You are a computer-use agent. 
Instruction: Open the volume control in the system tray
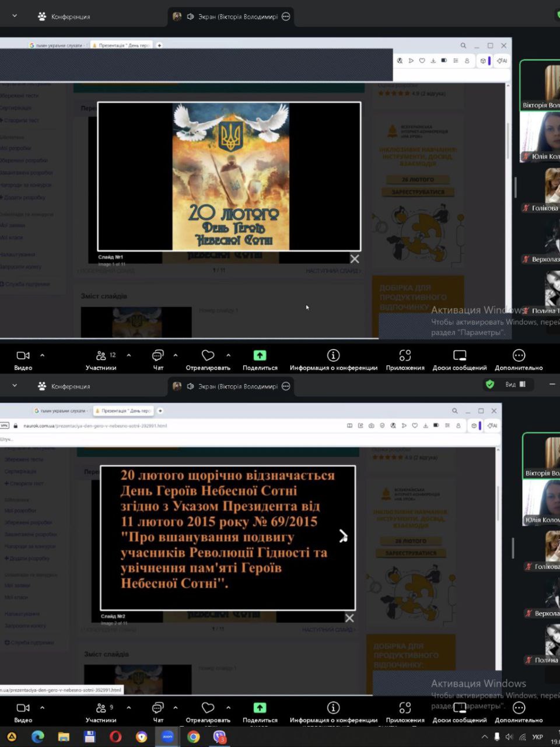[509, 737]
